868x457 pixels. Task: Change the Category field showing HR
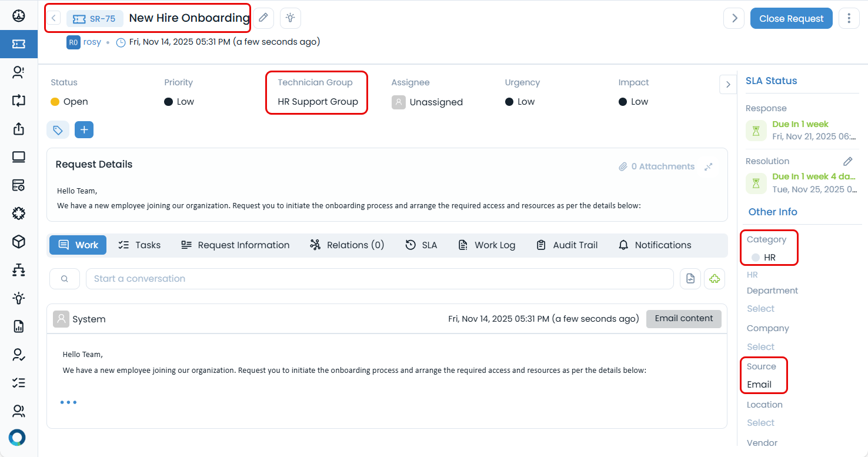point(764,258)
